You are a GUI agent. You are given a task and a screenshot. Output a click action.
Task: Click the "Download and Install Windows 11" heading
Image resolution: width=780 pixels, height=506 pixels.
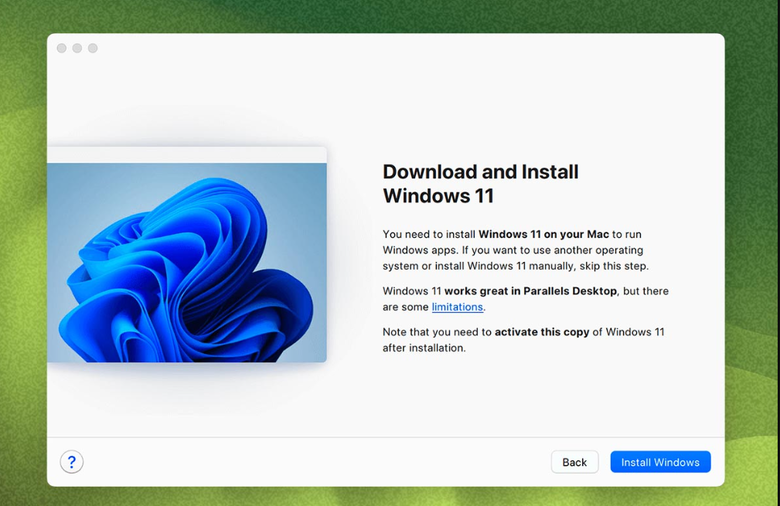pos(481,184)
